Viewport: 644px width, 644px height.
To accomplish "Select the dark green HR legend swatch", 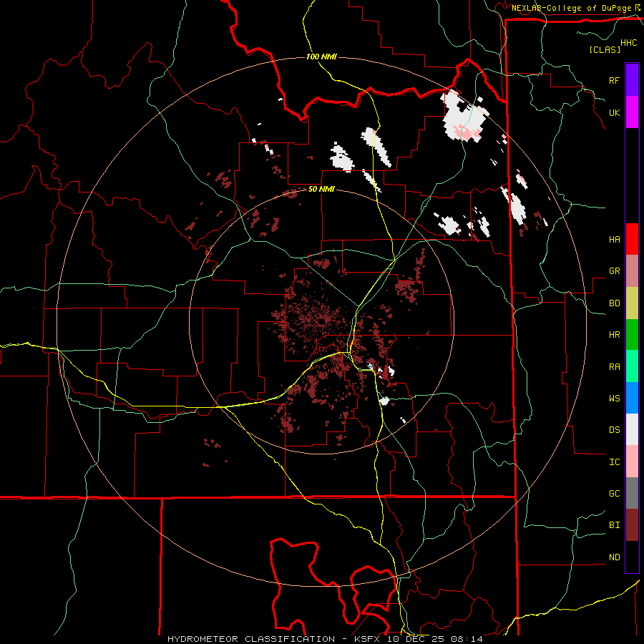I will coord(632,335).
